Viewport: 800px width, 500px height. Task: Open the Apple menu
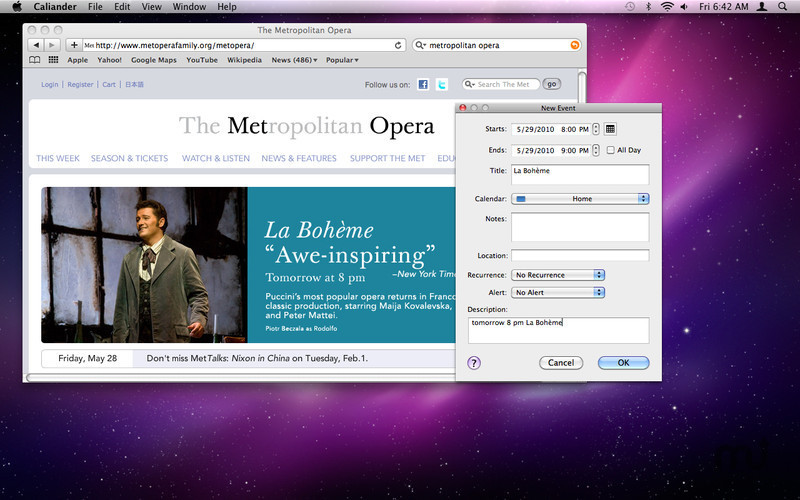[17, 7]
